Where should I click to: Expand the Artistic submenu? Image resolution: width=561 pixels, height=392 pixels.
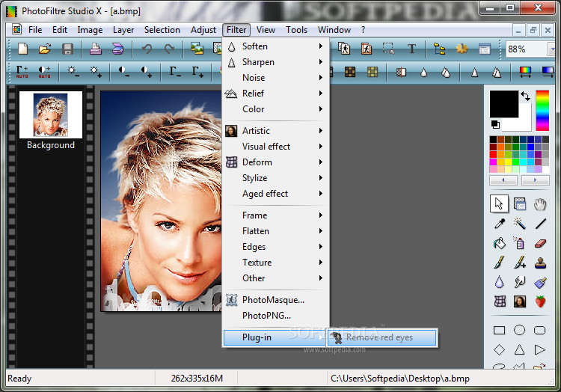pyautogui.click(x=275, y=131)
